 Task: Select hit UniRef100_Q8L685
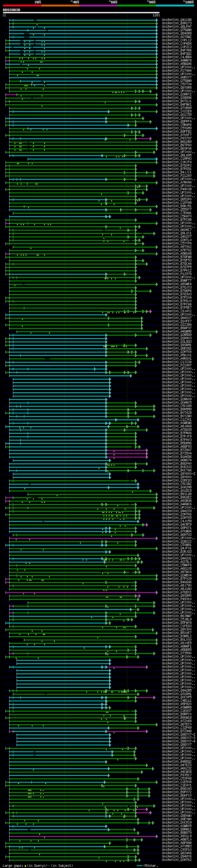tap(177, 155)
